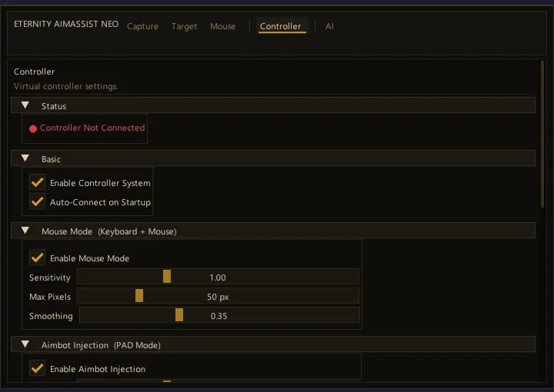This screenshot has width=554, height=392.
Task: Click the vertical scrollbar on the right
Action: 542,135
